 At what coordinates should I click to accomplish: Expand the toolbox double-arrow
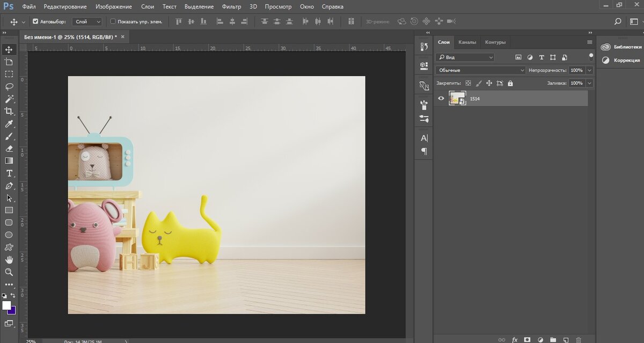[5, 33]
